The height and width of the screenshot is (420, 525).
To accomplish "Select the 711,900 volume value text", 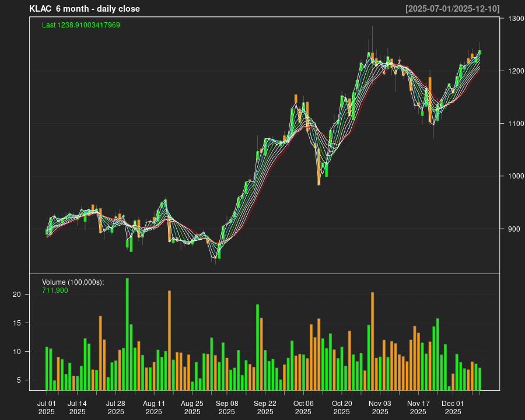I will 55,290.
